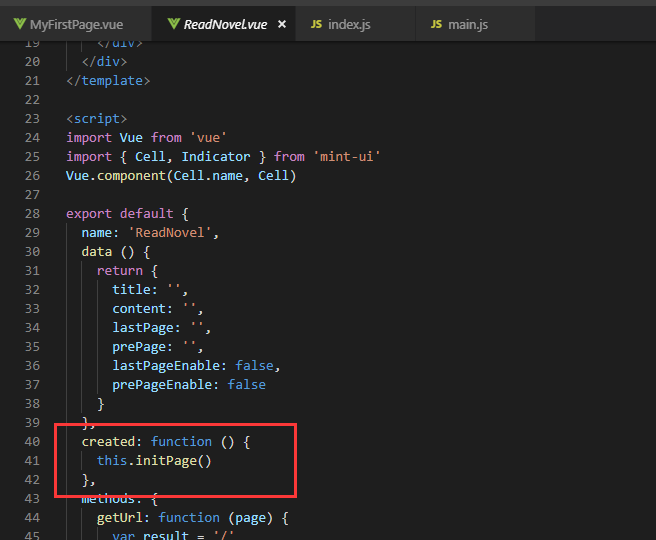
Task: Select the ReadNovel.vue tab
Action: [x=223, y=24]
